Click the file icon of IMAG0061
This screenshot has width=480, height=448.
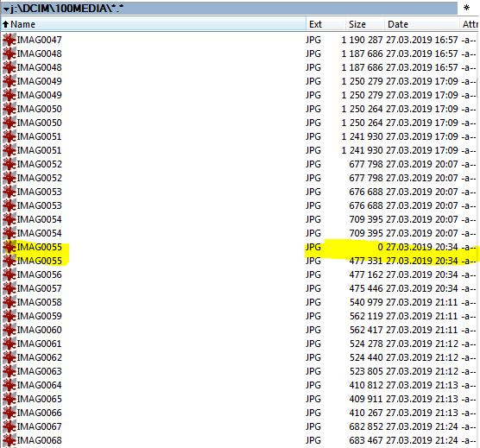(9, 344)
